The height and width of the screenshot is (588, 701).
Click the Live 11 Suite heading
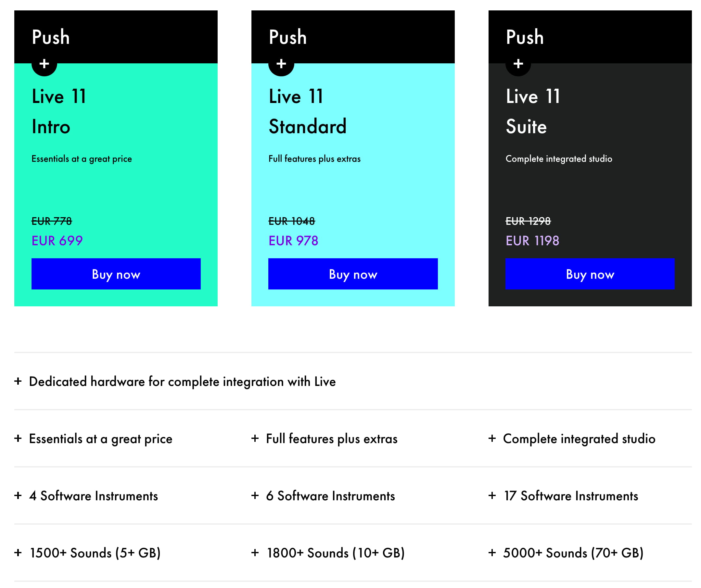[533, 111]
